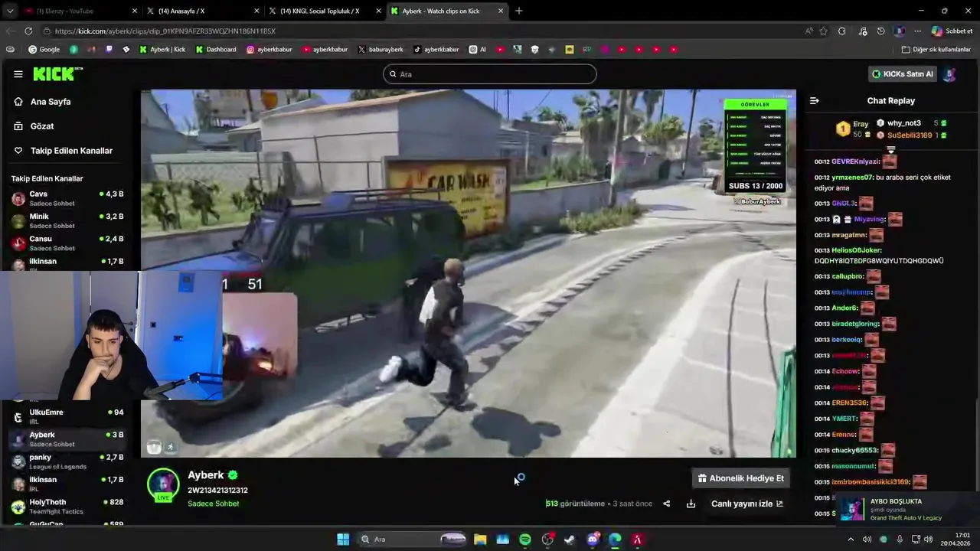Open the Instagram ayberkbabur bookmark
Image resolution: width=980 pixels, height=551 pixels.
[269, 50]
